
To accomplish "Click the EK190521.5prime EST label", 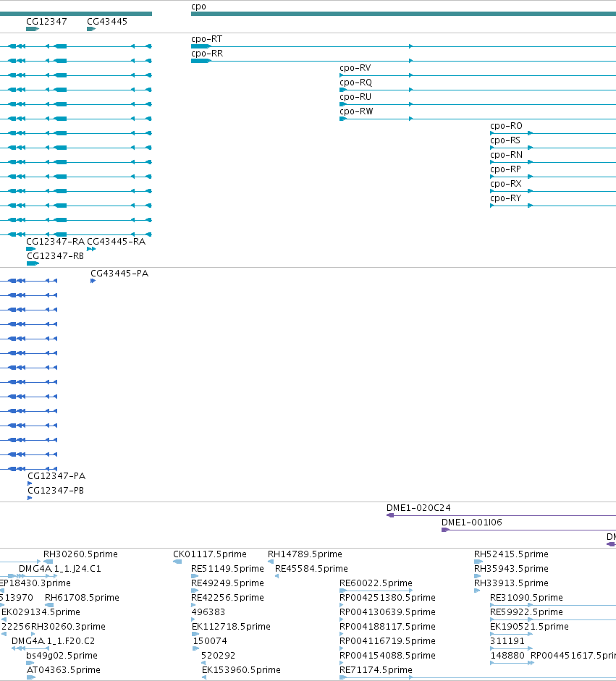I will click(530, 627).
